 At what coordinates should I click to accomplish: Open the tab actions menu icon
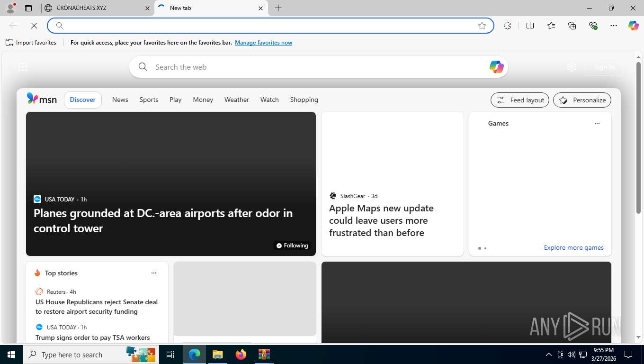pos(28,8)
